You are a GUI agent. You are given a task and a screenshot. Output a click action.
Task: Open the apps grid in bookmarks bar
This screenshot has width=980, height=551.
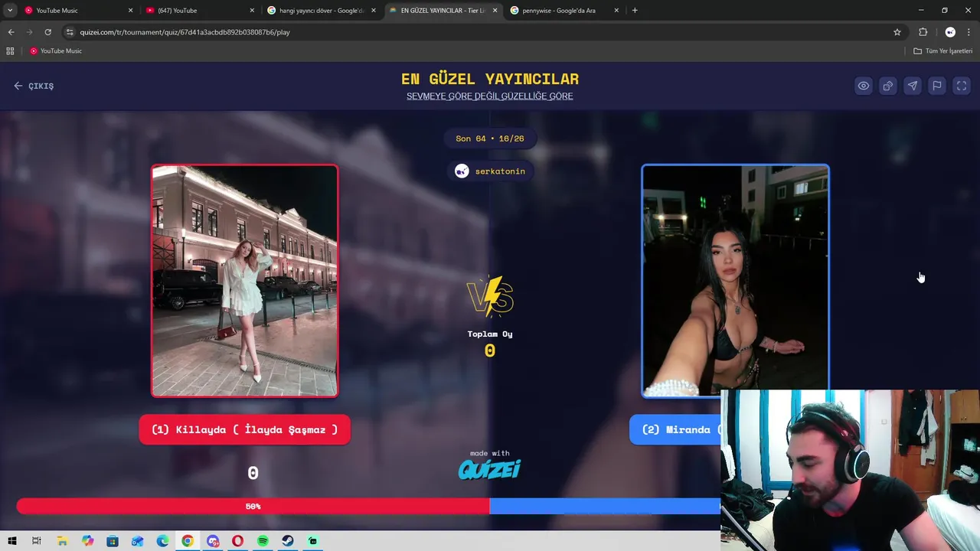tap(10, 51)
